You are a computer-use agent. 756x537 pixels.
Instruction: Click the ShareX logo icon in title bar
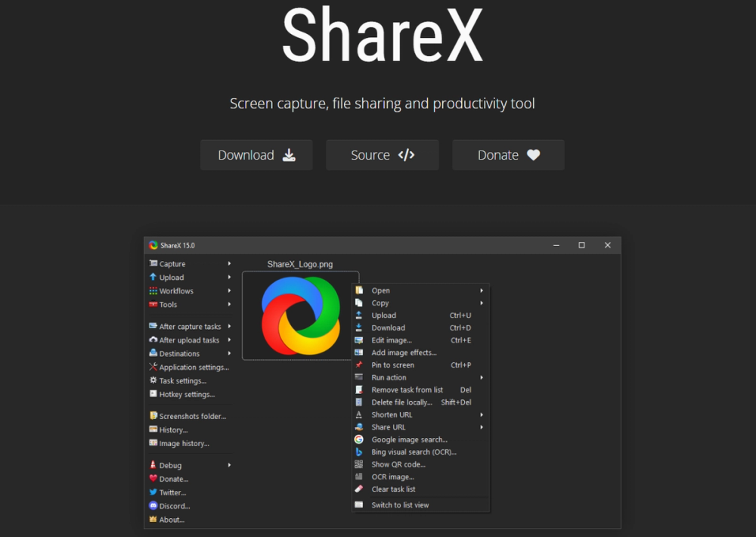(153, 245)
